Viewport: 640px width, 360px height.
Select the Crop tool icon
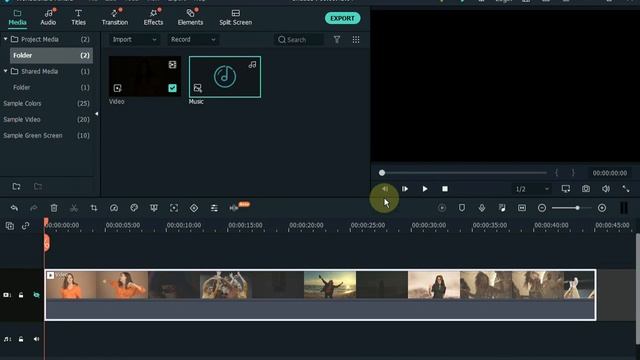click(x=94, y=208)
